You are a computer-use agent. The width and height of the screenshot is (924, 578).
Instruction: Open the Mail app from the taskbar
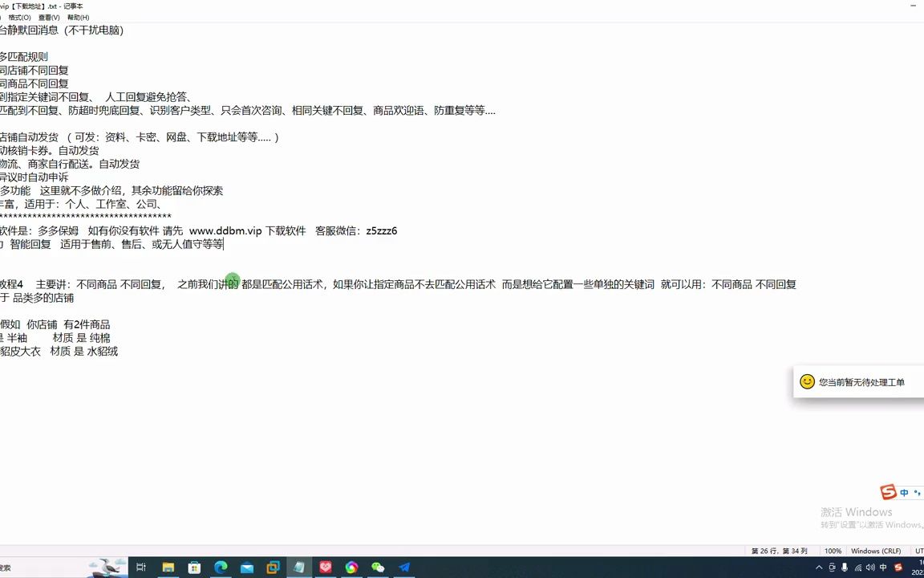[x=246, y=568]
